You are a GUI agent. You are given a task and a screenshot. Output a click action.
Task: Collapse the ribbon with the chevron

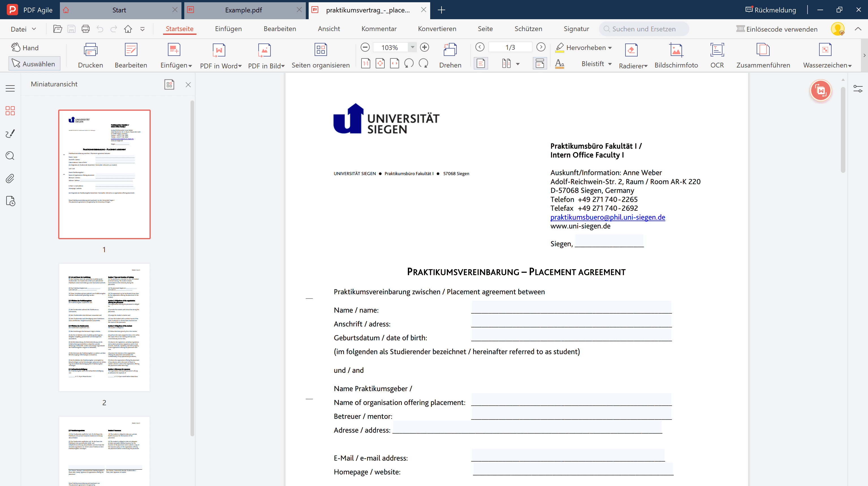pyautogui.click(x=858, y=29)
